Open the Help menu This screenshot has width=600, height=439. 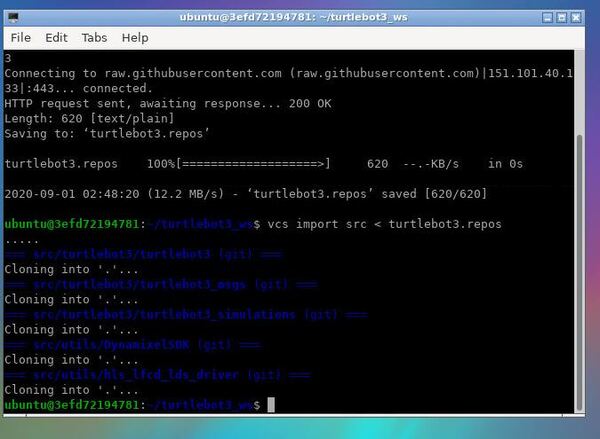point(135,38)
